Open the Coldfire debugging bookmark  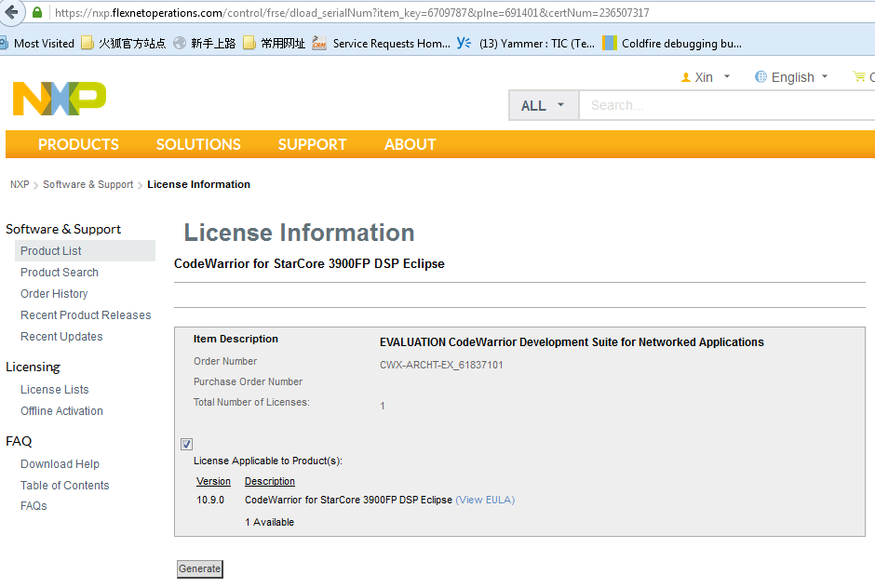coord(672,44)
